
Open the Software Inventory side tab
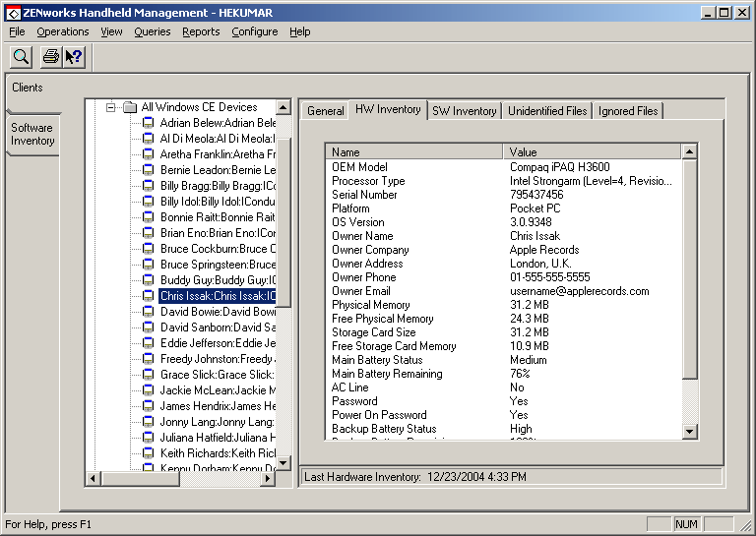pos(32,135)
